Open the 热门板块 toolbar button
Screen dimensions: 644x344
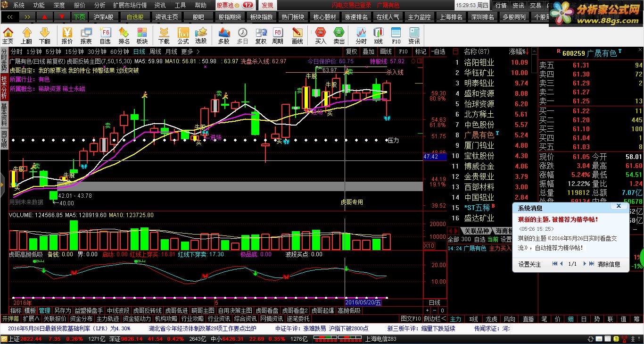click(293, 17)
